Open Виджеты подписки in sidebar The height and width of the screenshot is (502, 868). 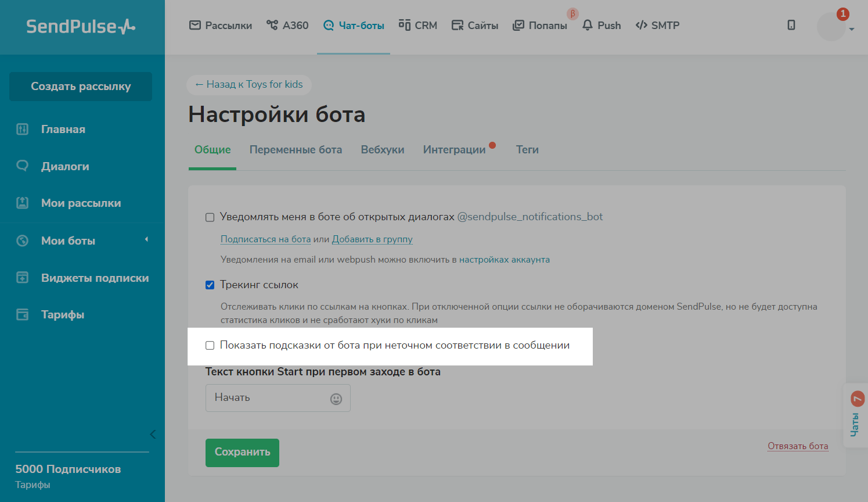click(x=95, y=278)
